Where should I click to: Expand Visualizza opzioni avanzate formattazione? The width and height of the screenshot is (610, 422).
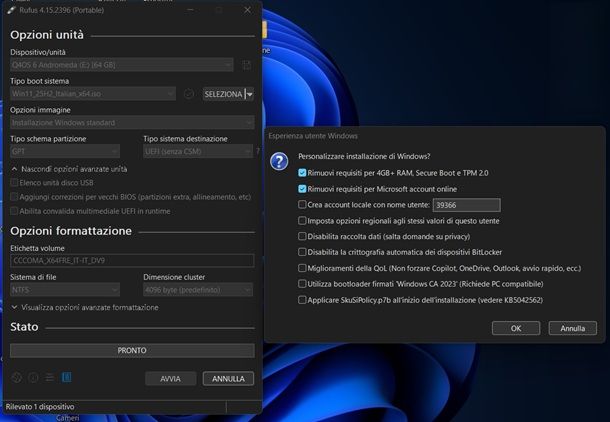pos(85,307)
